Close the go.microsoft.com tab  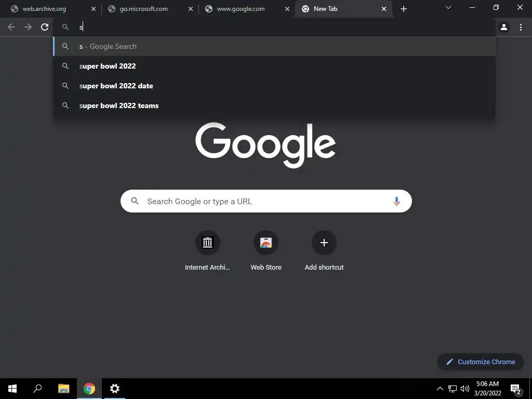190,9
